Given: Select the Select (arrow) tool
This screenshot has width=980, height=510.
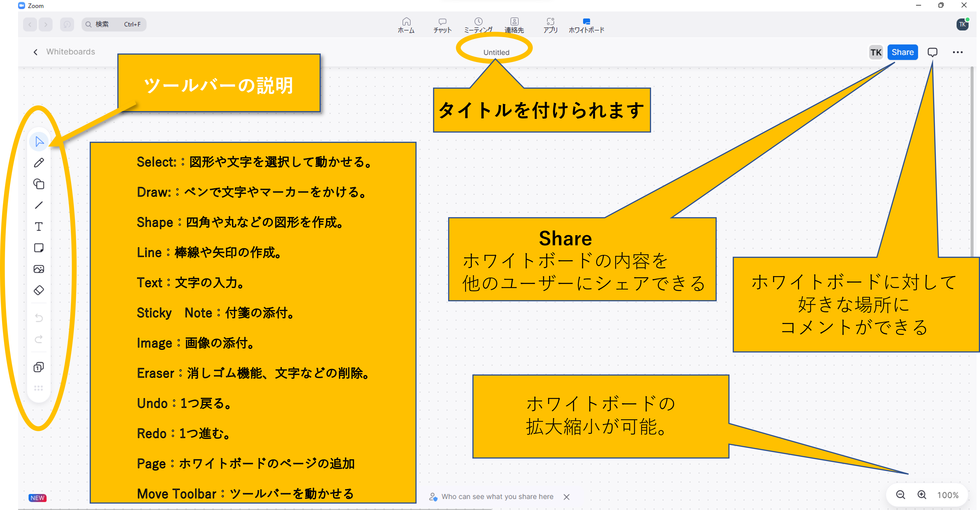Looking at the screenshot, I should [x=39, y=141].
